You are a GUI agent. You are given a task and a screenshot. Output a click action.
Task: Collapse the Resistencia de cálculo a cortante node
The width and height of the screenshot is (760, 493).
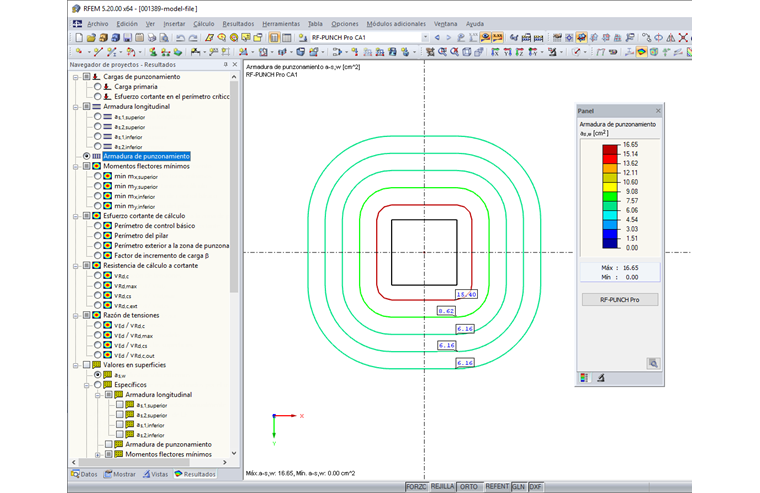tap(76, 266)
